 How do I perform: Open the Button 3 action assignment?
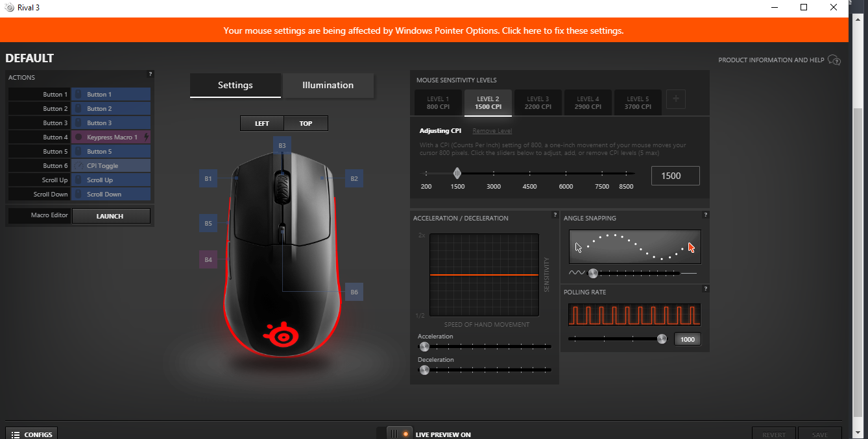[x=111, y=123]
